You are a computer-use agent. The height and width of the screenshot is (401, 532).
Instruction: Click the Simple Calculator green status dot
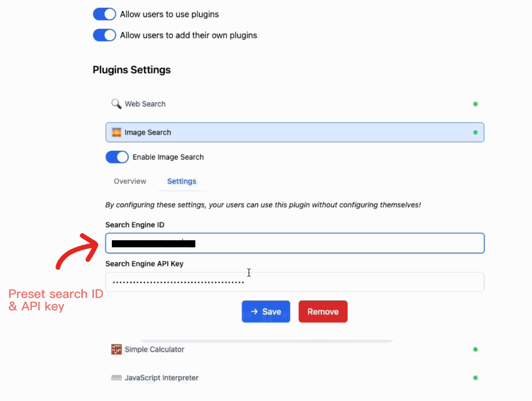pyautogui.click(x=475, y=349)
